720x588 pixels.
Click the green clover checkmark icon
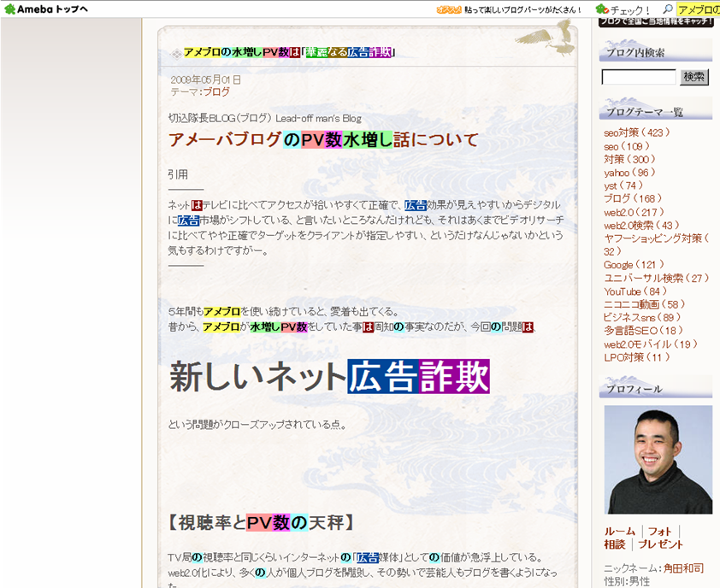coord(601,9)
